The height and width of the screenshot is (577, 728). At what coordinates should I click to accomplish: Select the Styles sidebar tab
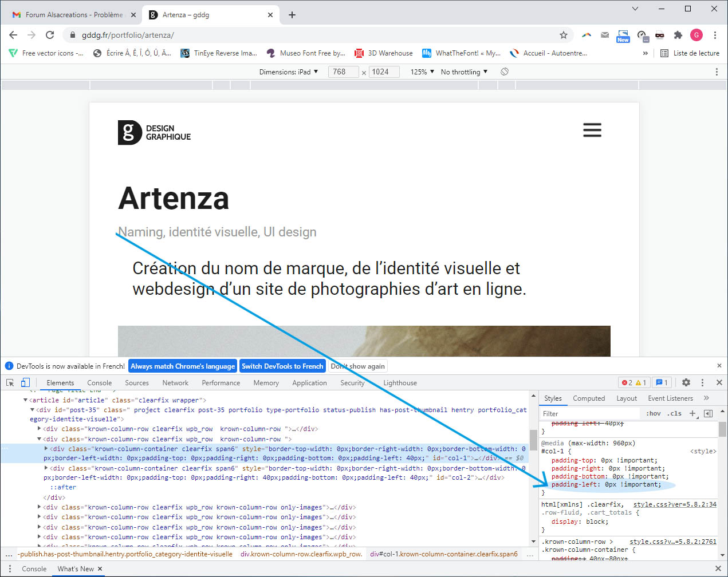pyautogui.click(x=553, y=398)
